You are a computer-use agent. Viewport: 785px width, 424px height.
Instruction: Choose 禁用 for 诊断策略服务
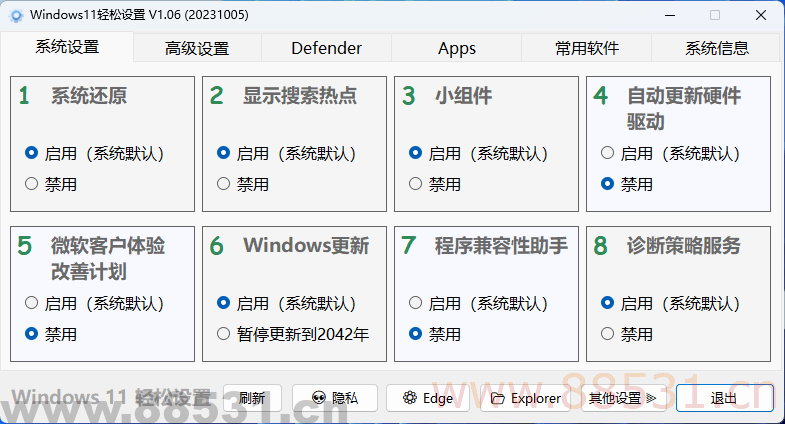[x=627, y=334]
